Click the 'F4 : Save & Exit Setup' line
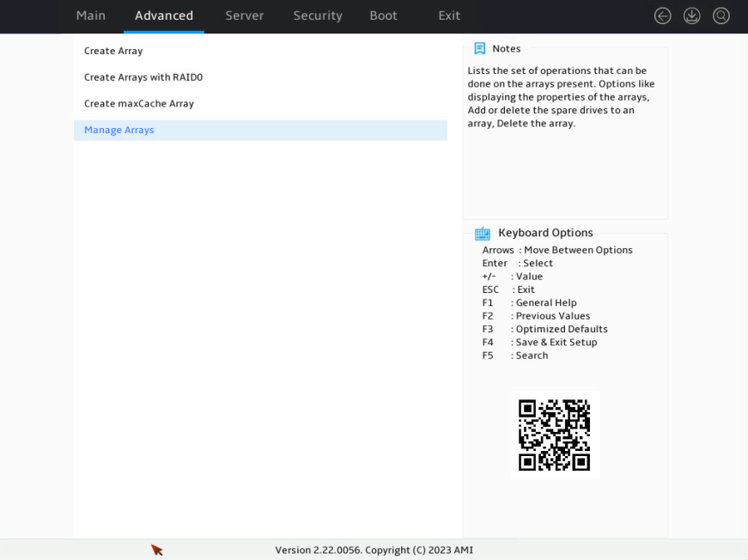Viewport: 748px width, 560px height. 539,343
